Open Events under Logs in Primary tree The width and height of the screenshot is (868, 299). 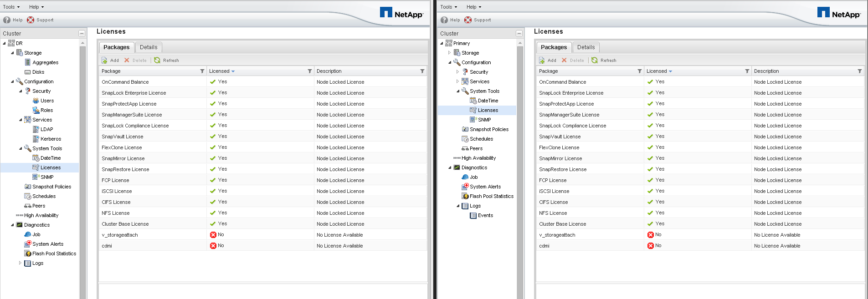click(485, 215)
